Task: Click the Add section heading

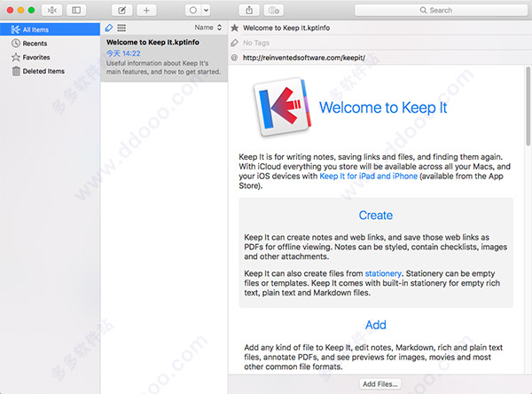Action: (376, 325)
